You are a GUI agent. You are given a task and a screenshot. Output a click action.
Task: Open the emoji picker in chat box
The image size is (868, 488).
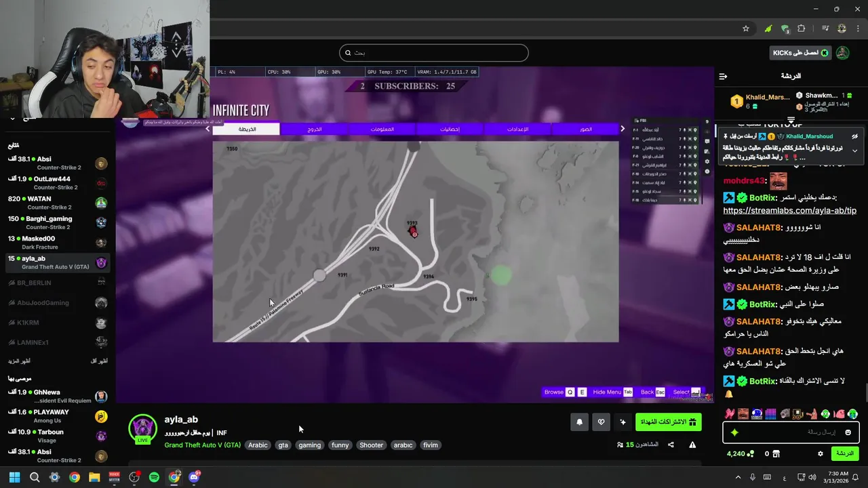(x=848, y=432)
